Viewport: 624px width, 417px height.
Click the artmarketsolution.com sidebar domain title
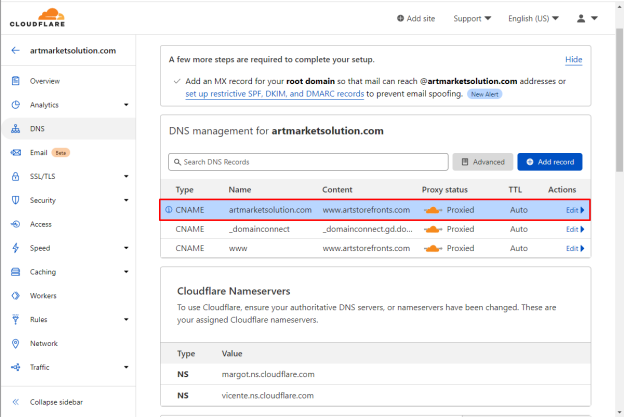[73, 51]
